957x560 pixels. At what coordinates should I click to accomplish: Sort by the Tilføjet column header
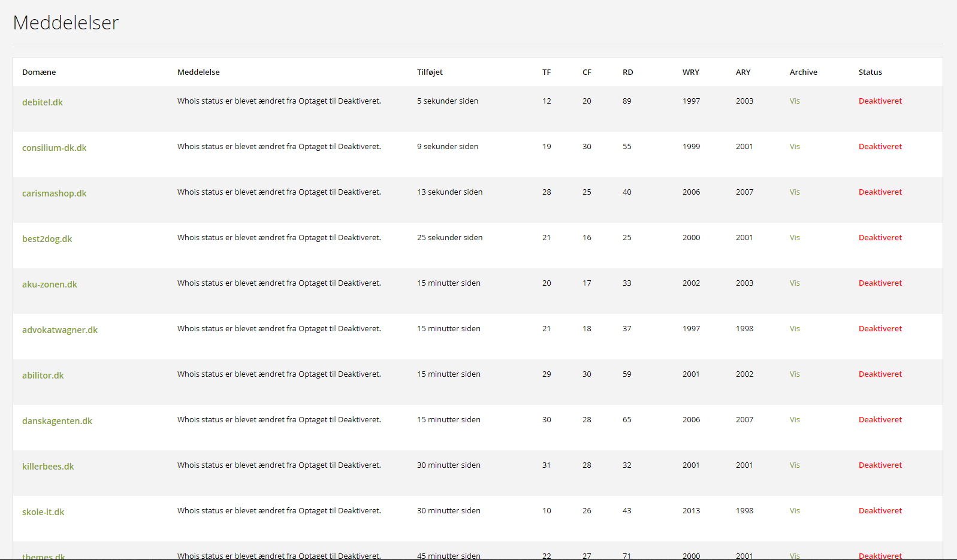click(430, 72)
